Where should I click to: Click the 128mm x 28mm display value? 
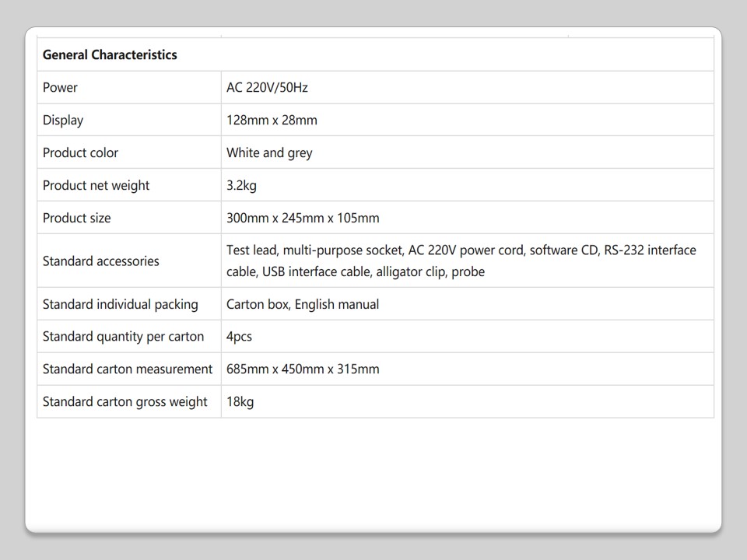point(272,120)
